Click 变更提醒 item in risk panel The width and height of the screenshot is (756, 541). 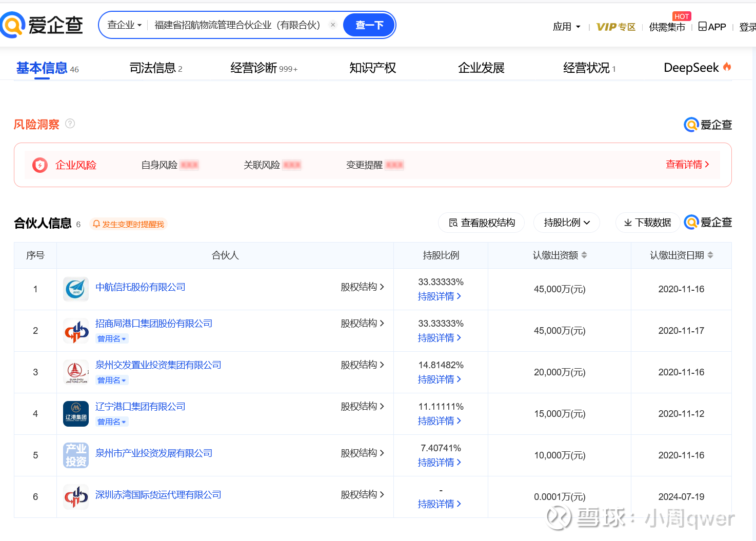(375, 165)
